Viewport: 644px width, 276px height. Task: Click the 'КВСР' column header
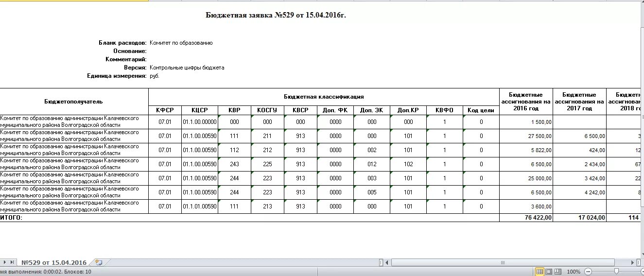300,110
